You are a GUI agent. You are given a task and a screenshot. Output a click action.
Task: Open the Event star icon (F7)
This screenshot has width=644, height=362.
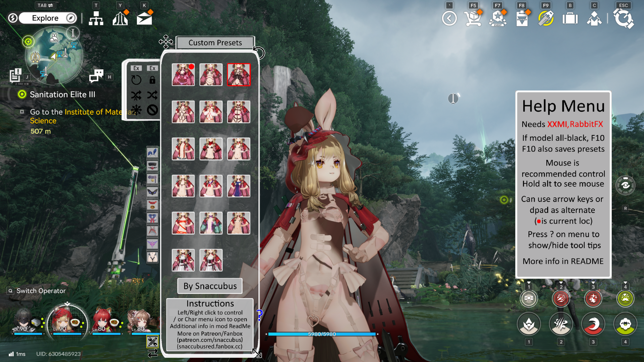pos(498,18)
